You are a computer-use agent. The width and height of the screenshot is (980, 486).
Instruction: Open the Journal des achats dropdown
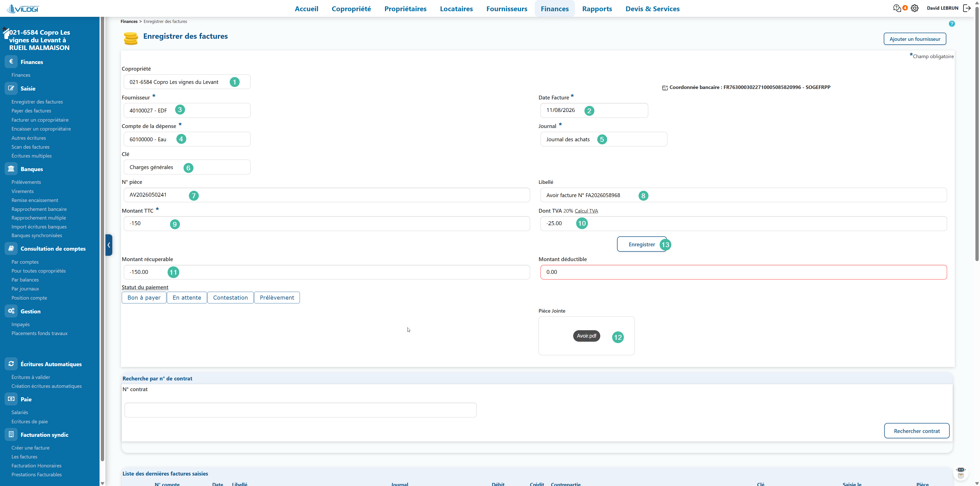[x=604, y=139]
